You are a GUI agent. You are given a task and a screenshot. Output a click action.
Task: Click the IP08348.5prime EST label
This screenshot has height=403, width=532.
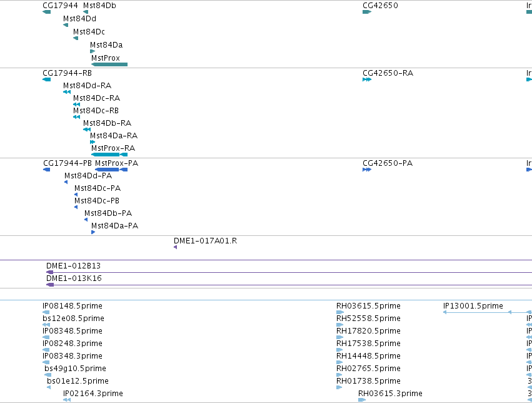(x=73, y=331)
